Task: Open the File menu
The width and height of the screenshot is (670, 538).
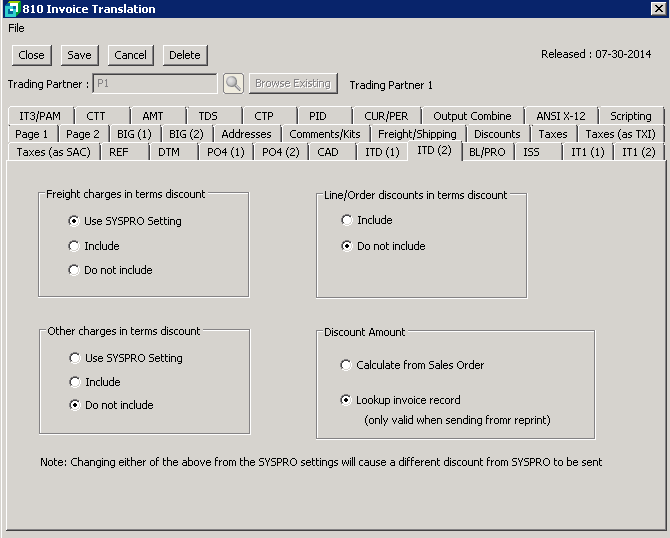Action: (16, 28)
